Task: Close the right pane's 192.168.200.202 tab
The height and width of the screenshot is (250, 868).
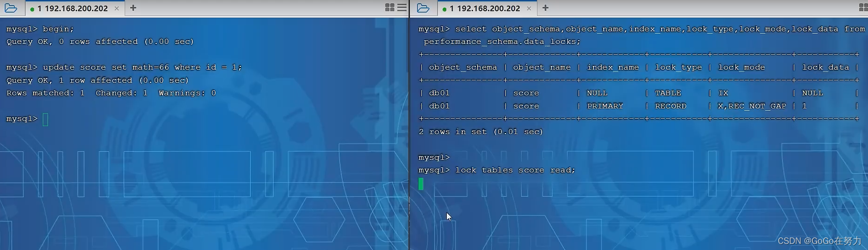Action: click(529, 8)
